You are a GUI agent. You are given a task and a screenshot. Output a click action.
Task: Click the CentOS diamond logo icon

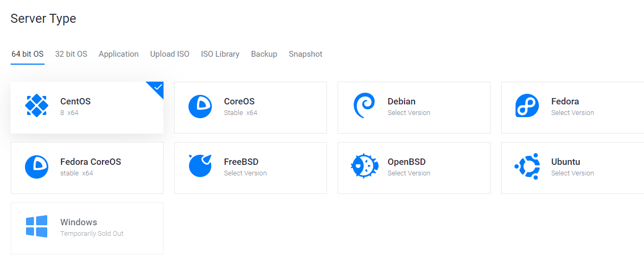(37, 105)
